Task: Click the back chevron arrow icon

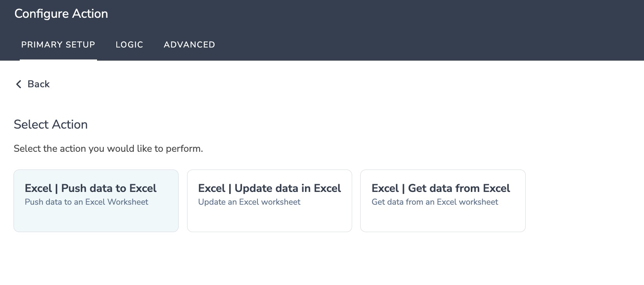Action: coord(18,84)
